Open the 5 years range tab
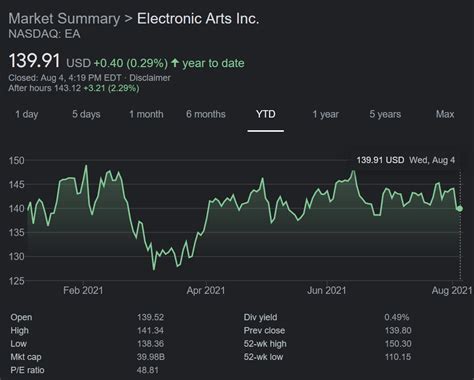The image size is (474, 380). (x=385, y=114)
